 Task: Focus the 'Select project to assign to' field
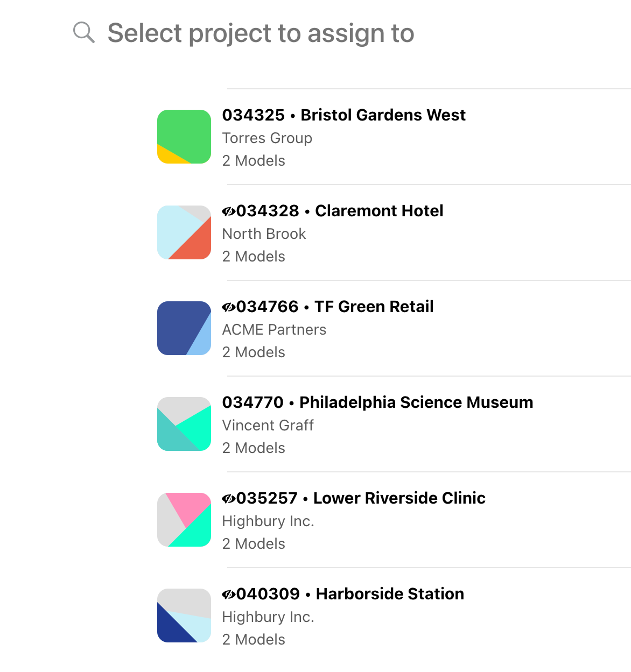[261, 33]
